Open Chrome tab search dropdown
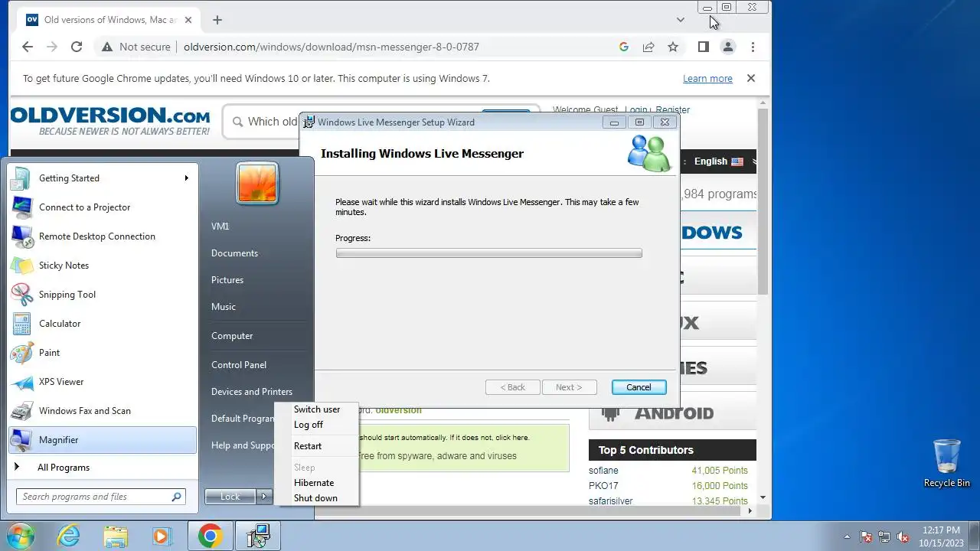980x551 pixels. click(681, 20)
